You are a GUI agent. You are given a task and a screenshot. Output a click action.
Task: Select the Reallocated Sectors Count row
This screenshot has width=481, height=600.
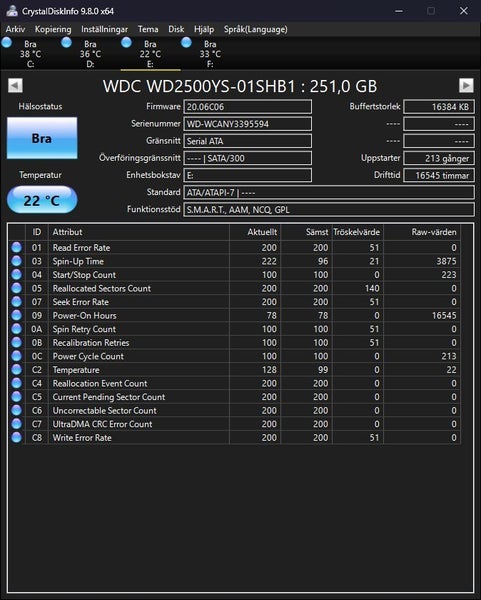click(234, 288)
